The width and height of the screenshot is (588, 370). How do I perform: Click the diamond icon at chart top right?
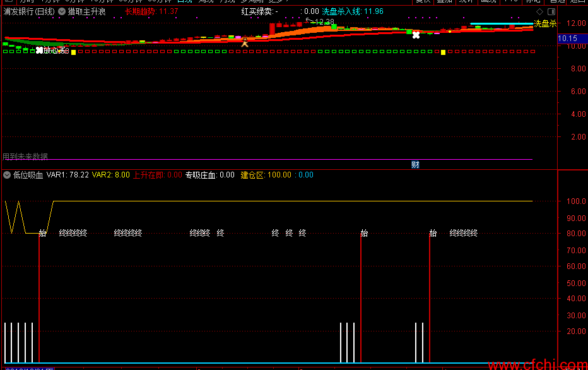click(x=539, y=11)
